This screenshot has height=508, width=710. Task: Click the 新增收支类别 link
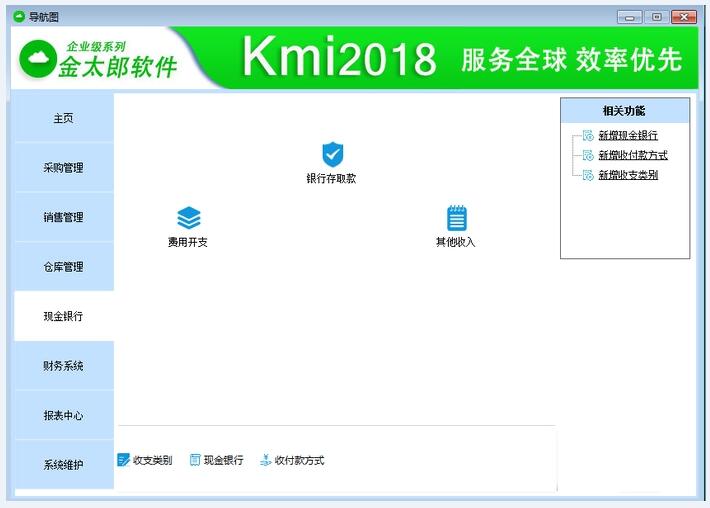click(x=628, y=175)
